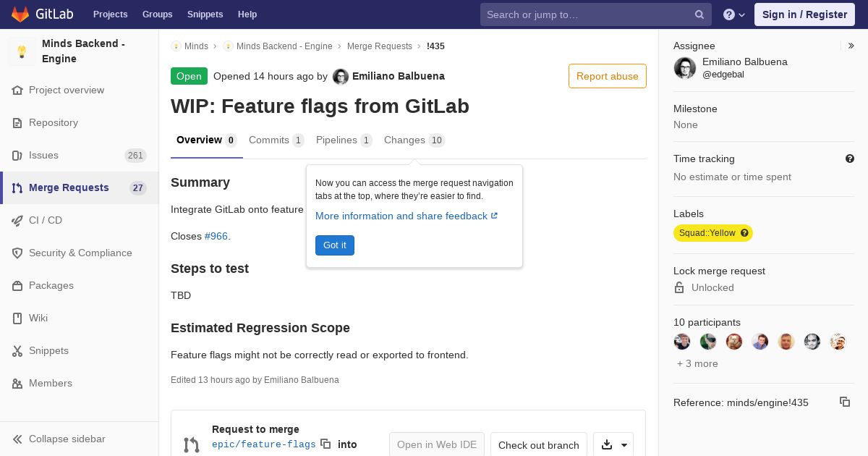
Task: Collapse the right sidebar chevron
Action: point(851,46)
